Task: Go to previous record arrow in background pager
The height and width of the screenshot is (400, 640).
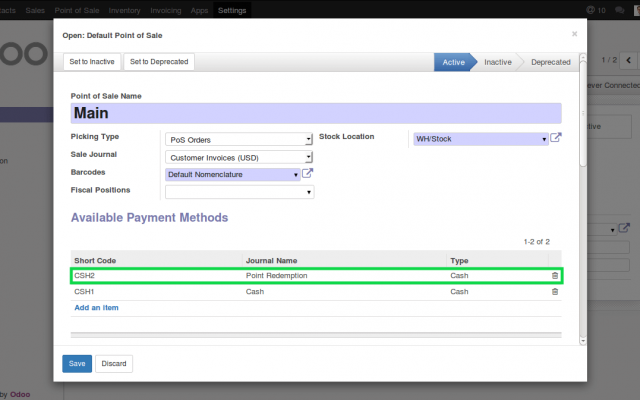Action: tap(629, 60)
